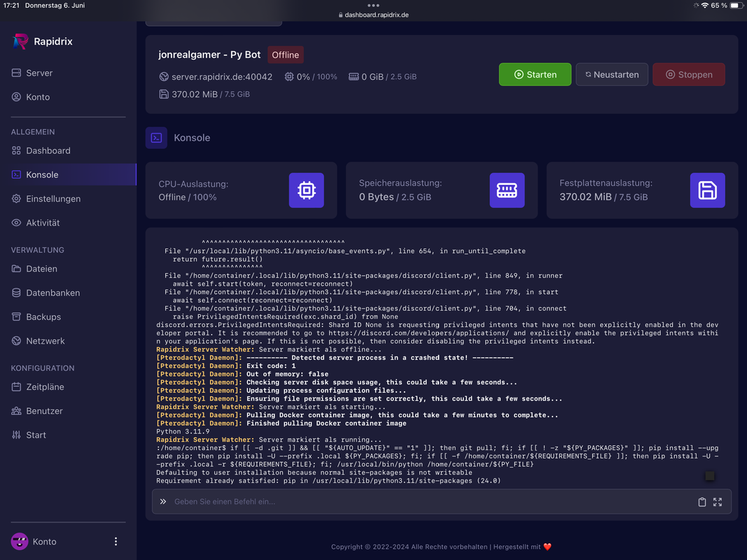This screenshot has width=747, height=560.
Task: Click the Dashboard grid icon
Action: (x=16, y=150)
